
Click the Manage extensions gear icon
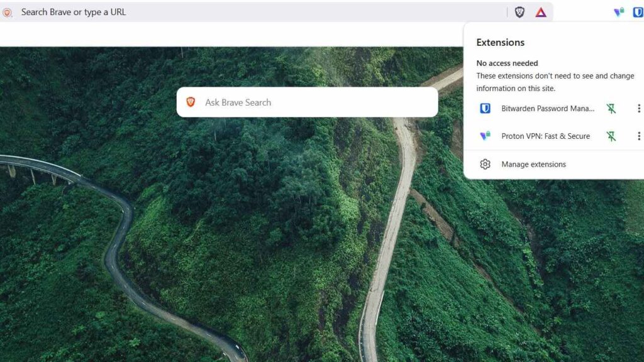(x=485, y=164)
